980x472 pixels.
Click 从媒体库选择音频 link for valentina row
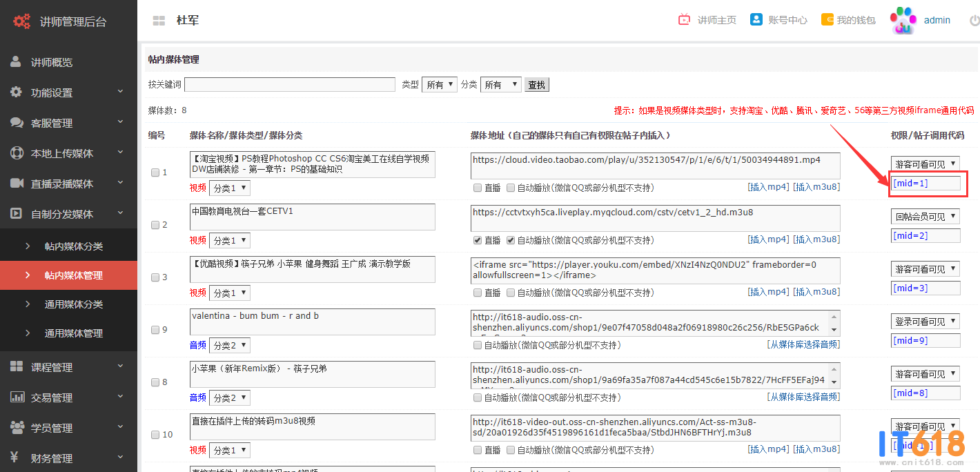point(803,344)
